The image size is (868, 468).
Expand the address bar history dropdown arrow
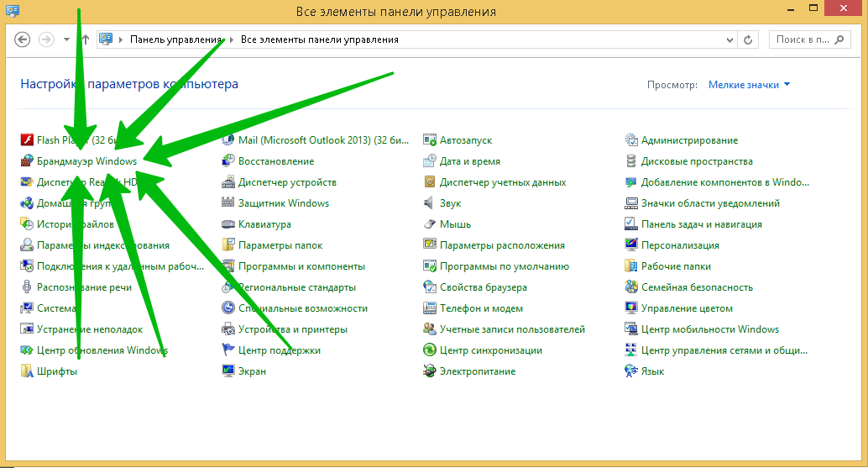tap(729, 39)
